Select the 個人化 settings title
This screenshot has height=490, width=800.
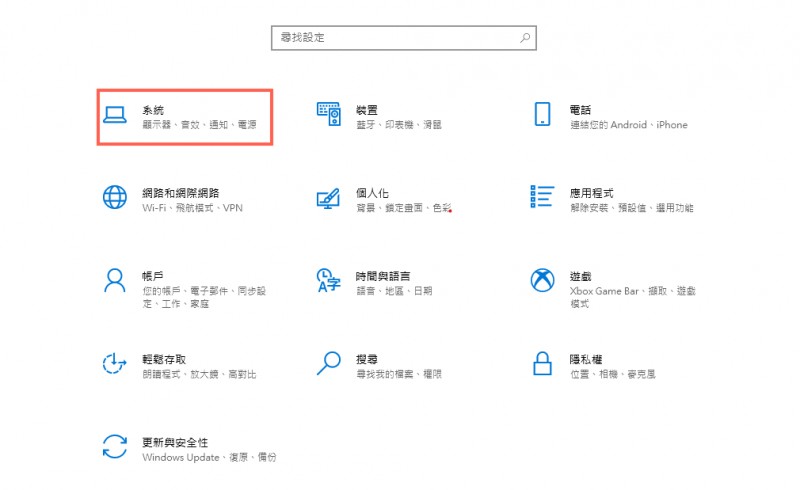coord(372,193)
